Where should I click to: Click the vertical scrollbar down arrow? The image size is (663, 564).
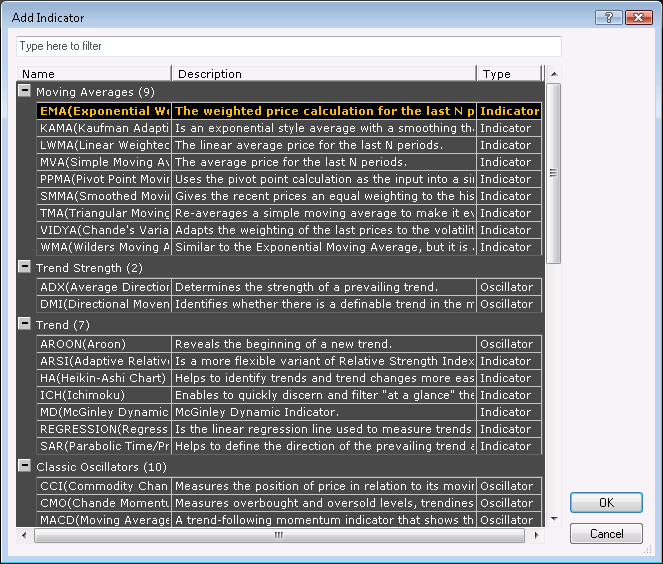click(554, 519)
